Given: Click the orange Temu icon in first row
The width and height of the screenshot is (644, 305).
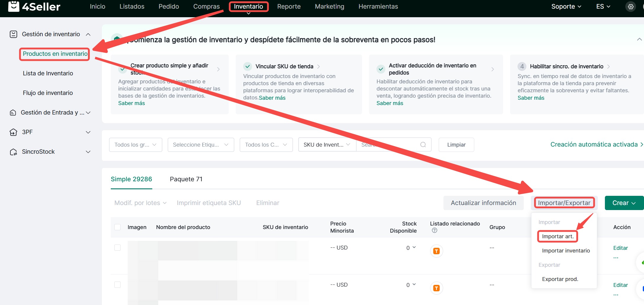Looking at the screenshot, I should pos(436,251).
